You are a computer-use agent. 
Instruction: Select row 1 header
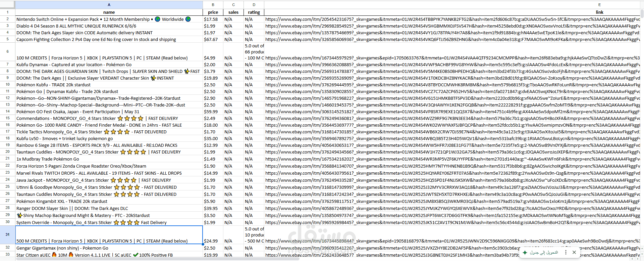7,12
